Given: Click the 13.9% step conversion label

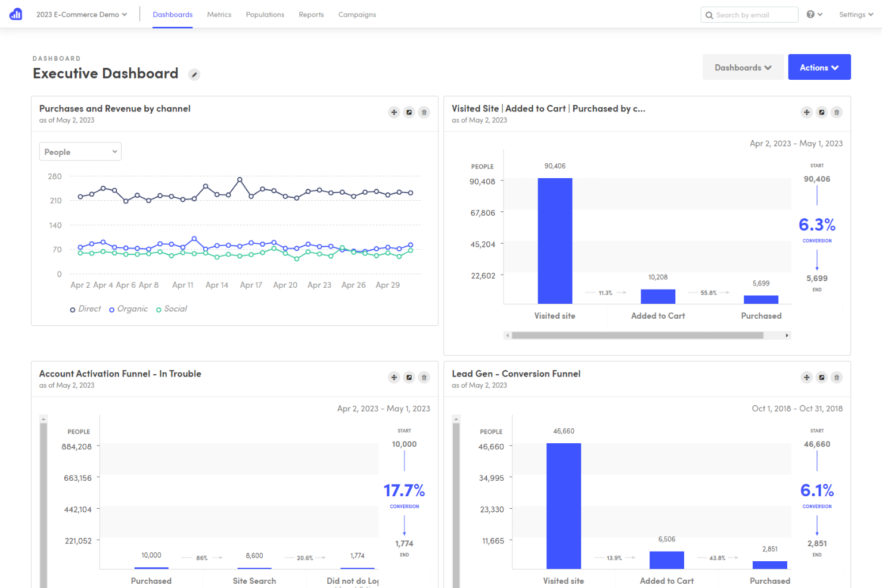Looking at the screenshot, I should pyautogui.click(x=614, y=558).
